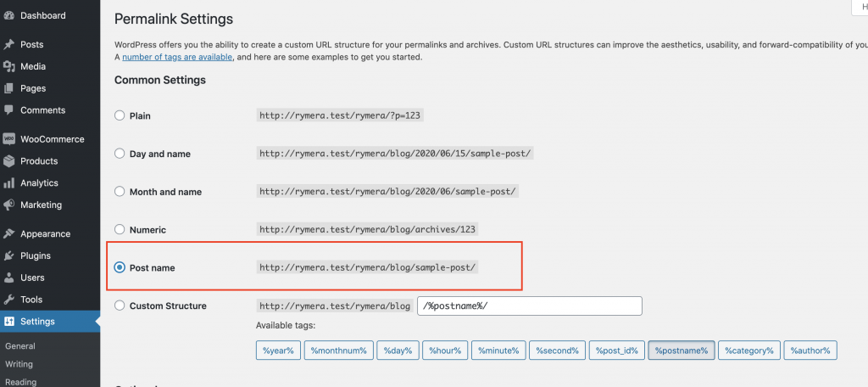Open Media via its sidebar icon

click(x=9, y=66)
